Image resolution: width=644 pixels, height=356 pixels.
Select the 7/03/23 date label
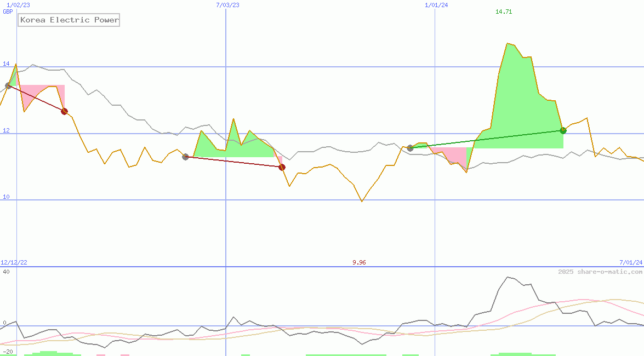coord(227,5)
